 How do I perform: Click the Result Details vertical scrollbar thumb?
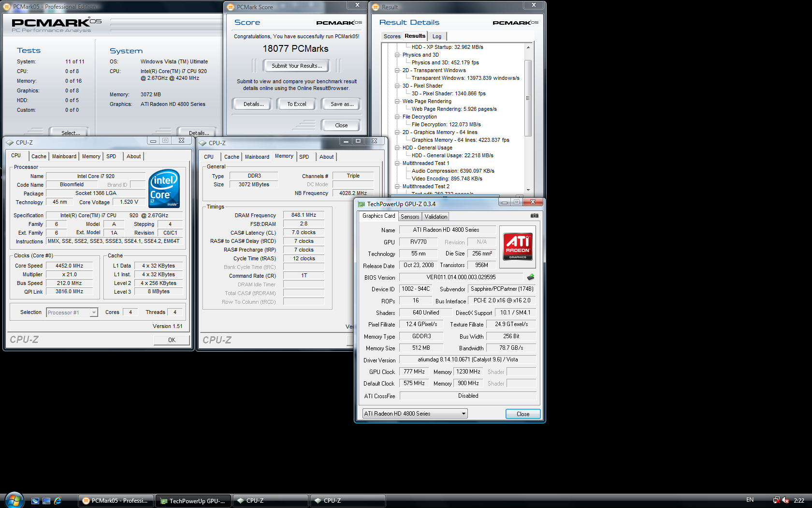528,98
